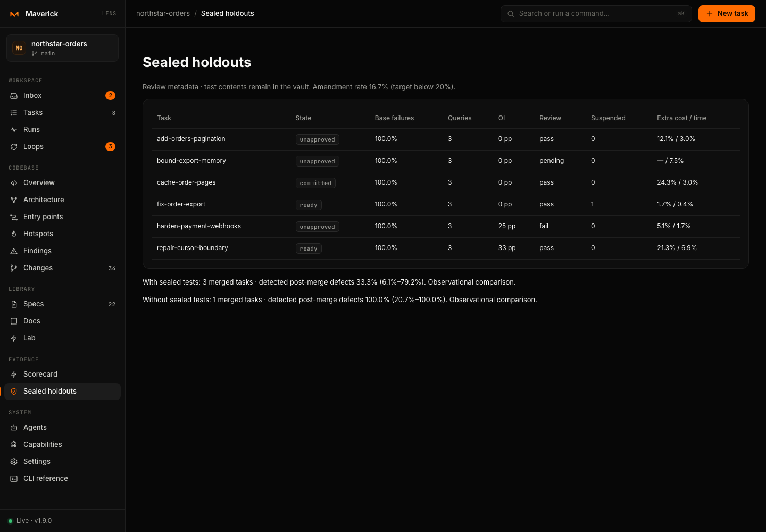Click the Base failures column header
This screenshot has height=532, width=766.
coord(394,118)
